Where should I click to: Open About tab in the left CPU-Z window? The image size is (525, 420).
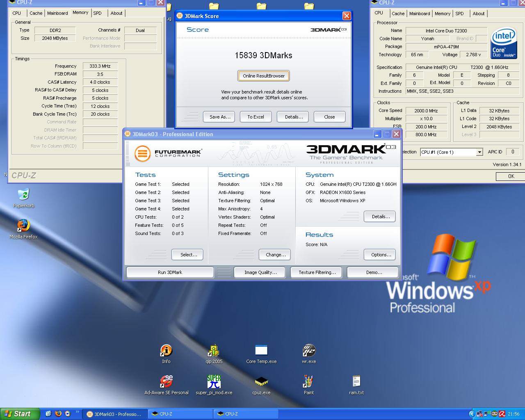tap(116, 13)
